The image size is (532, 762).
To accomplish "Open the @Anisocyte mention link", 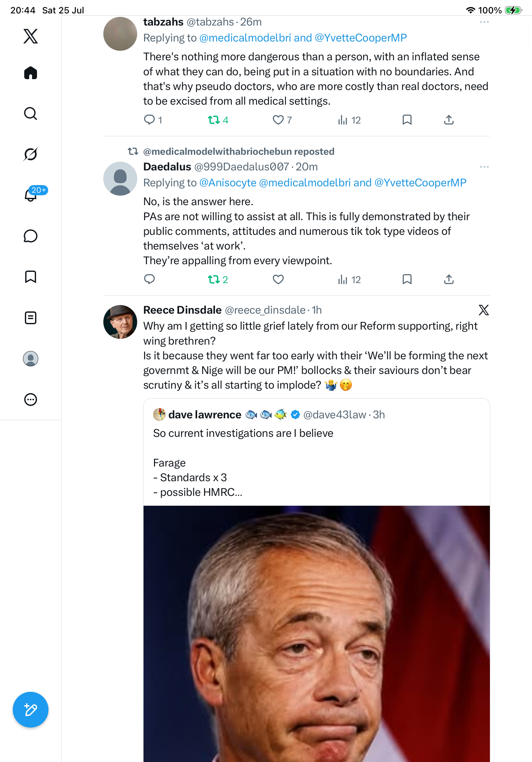I will 228,183.
